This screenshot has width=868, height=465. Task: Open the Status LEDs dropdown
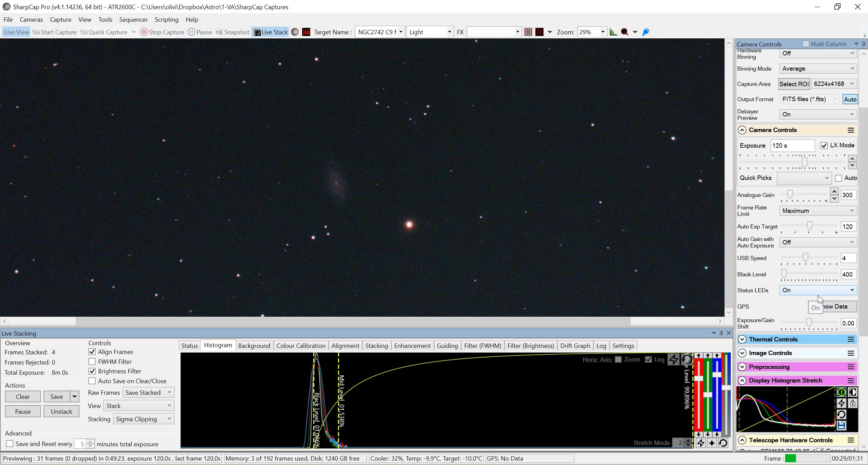point(818,290)
